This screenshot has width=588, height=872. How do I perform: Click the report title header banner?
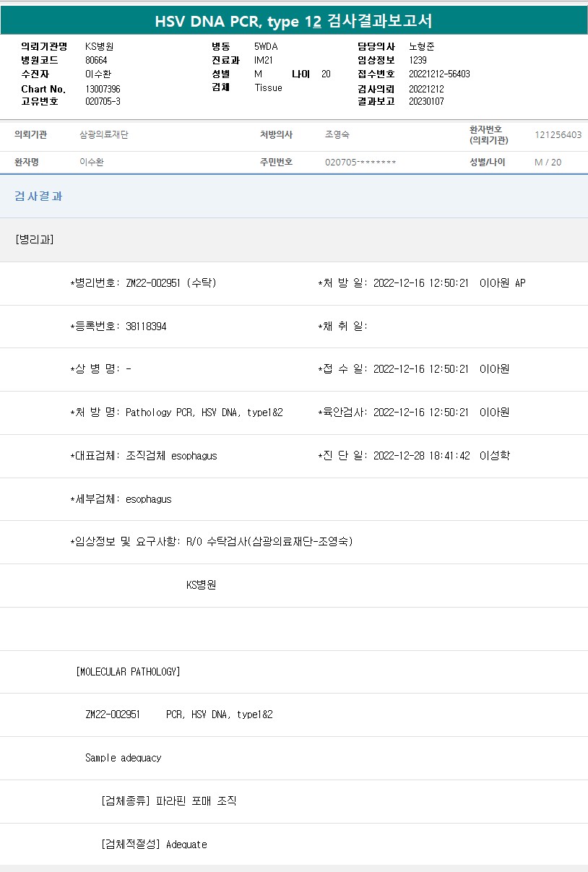tap(294, 21)
